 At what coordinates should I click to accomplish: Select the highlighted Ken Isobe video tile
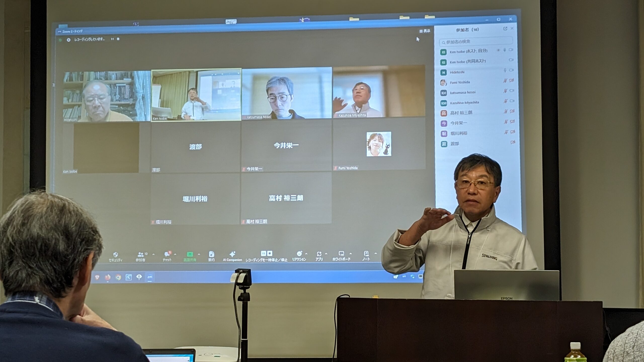coord(196,95)
